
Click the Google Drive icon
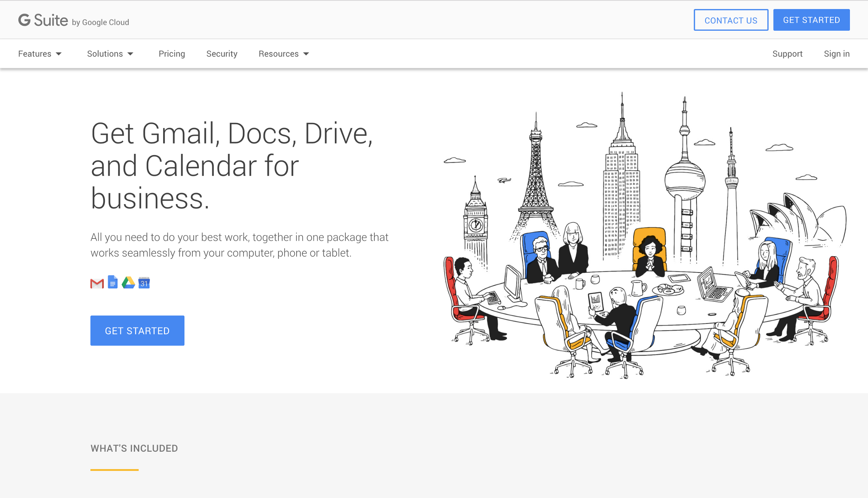[x=128, y=283]
